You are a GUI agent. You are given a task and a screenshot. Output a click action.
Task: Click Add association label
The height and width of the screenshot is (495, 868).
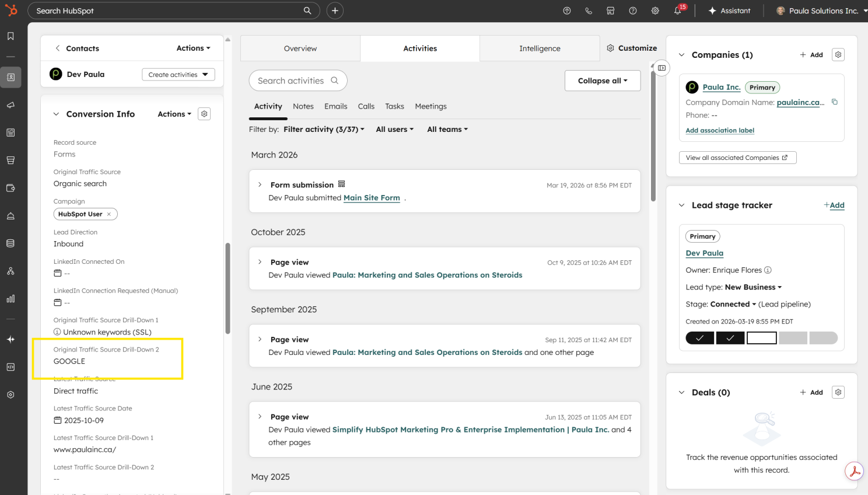[720, 131]
